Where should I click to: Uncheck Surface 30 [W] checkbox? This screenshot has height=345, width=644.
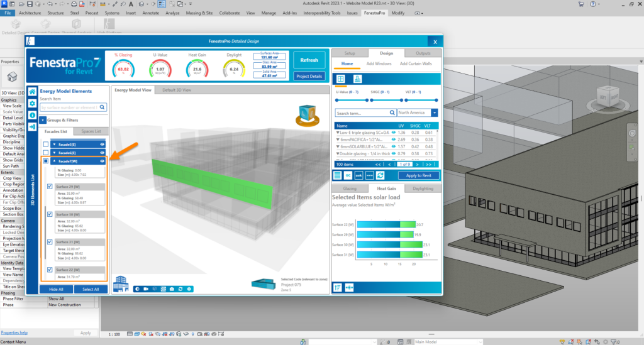(x=50, y=214)
